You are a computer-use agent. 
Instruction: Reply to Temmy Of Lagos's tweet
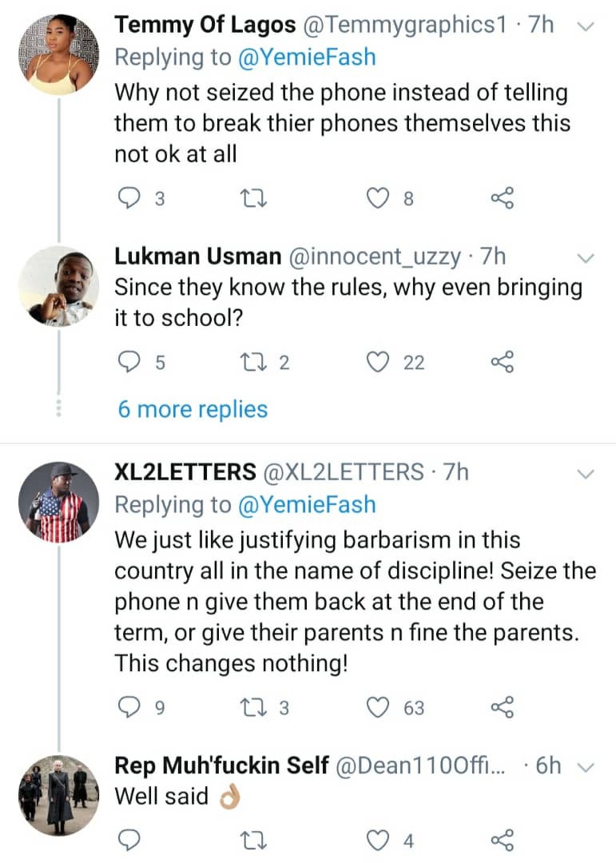(x=128, y=199)
